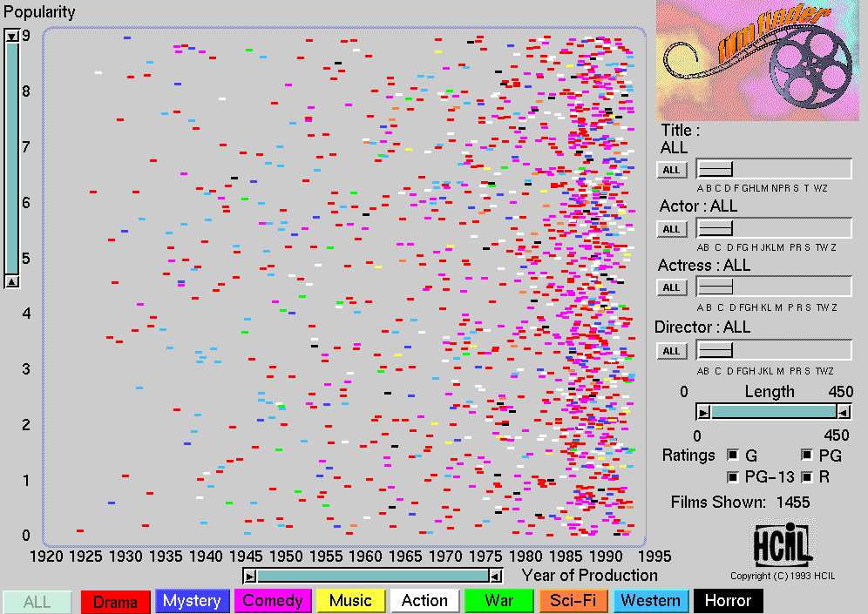
Task: Click the Year of Production axis label
Action: pos(589,576)
